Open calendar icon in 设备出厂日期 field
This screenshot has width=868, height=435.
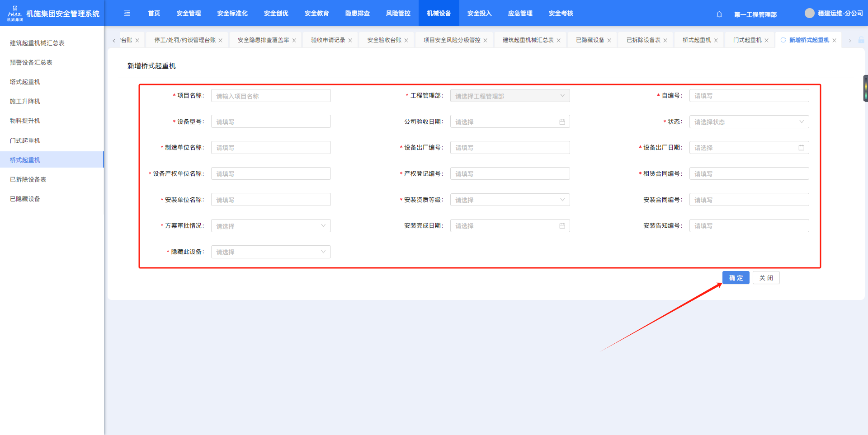[801, 148]
